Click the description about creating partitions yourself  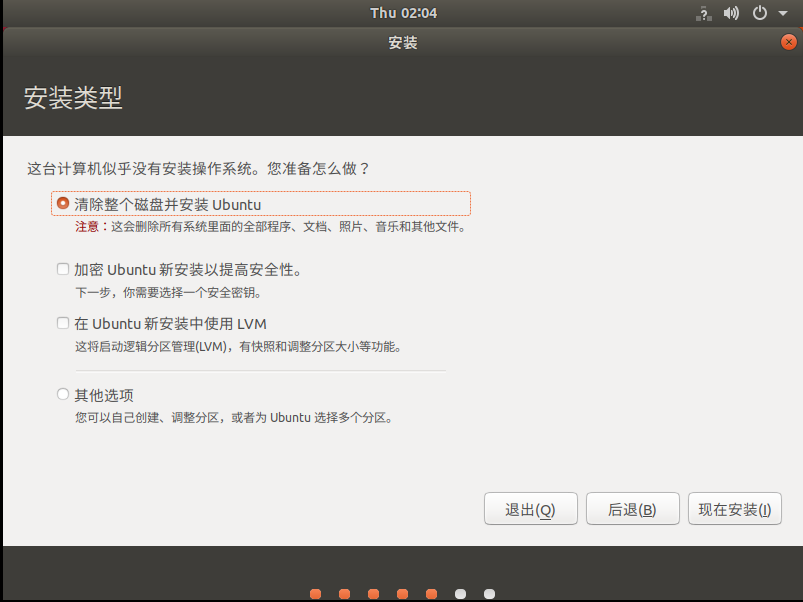[234, 418]
